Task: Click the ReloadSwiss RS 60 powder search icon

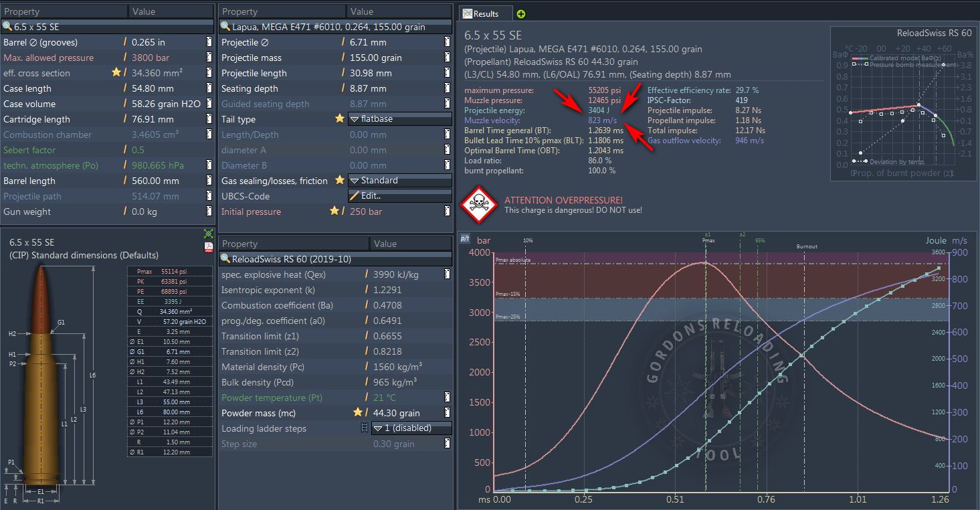Action: pos(226,259)
